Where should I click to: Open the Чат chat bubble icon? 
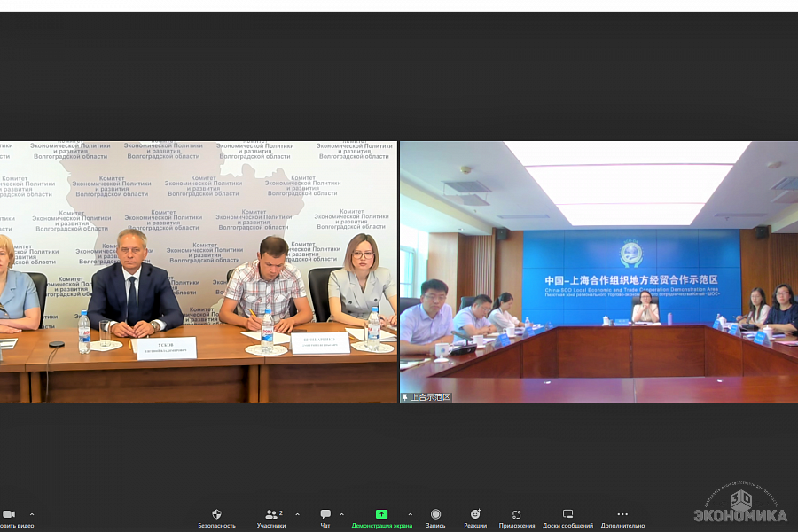(325, 514)
